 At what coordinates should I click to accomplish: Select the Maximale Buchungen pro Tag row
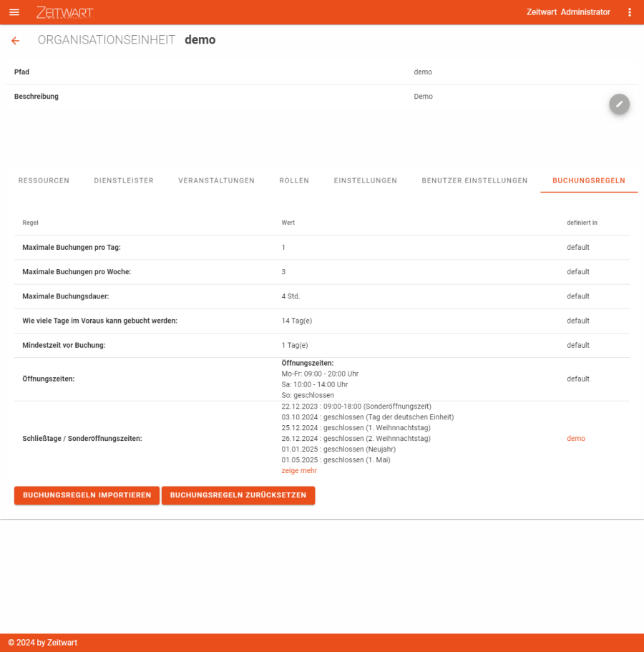click(x=321, y=247)
